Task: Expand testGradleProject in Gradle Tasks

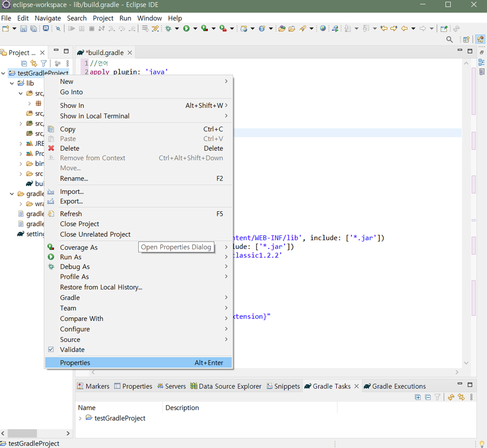Action: point(80,418)
